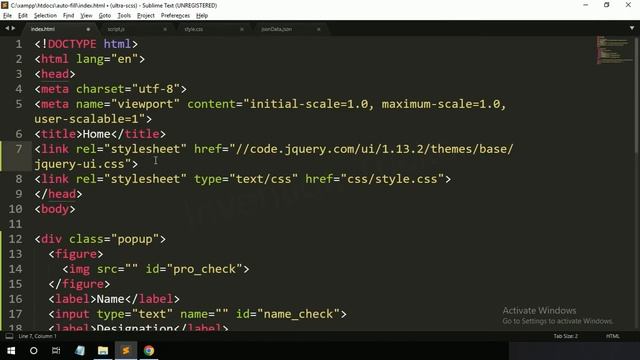Close the style.css tab
The image size is (640, 360).
pyautogui.click(x=242, y=29)
